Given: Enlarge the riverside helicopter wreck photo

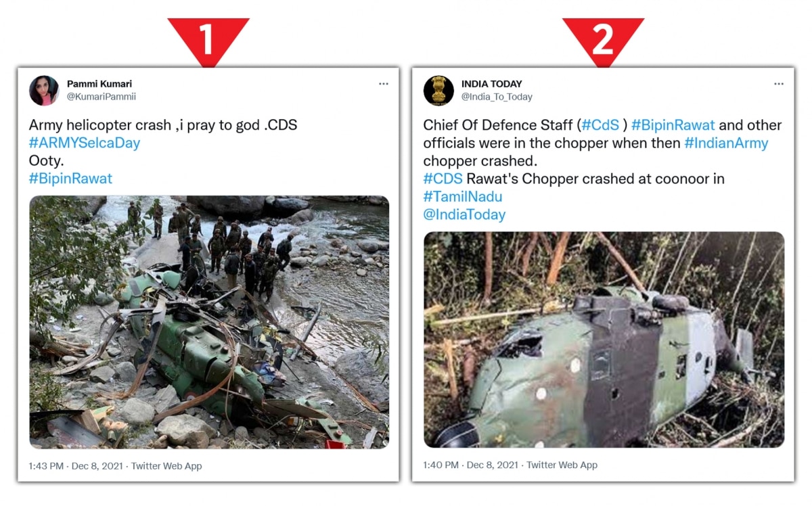Looking at the screenshot, I should point(209,322).
